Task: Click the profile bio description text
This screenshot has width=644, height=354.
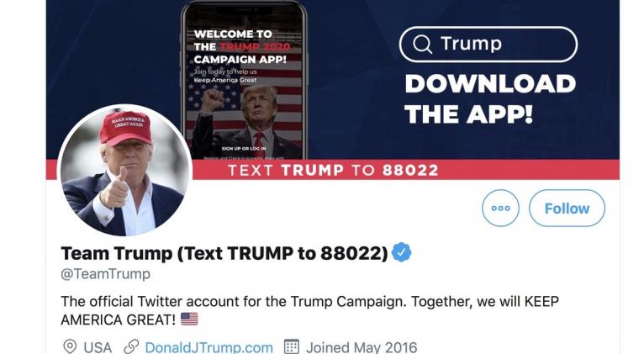Action: [x=309, y=310]
